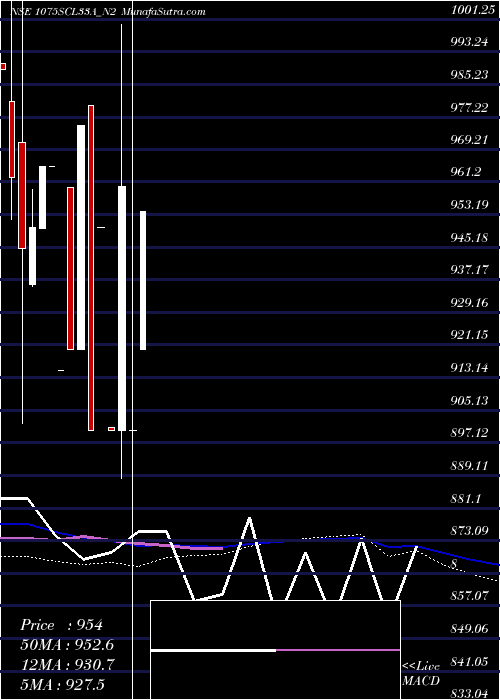Click the small red candle at the top left

click(3, 67)
